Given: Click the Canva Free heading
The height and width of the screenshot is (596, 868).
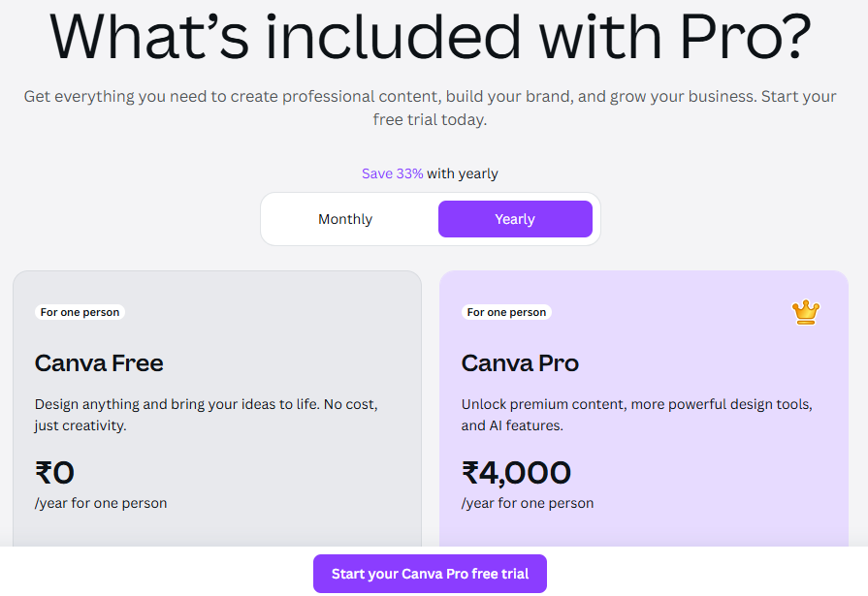Looking at the screenshot, I should coord(99,364).
